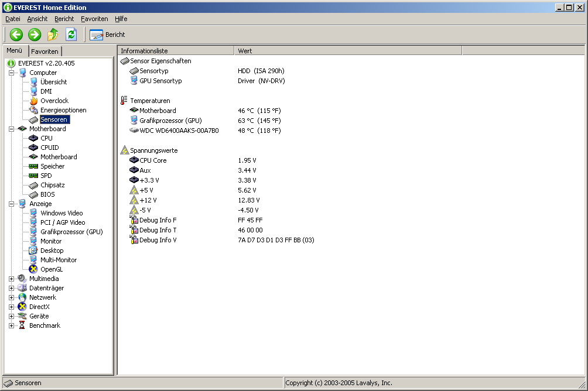Select the Debug Info V row

click(221, 240)
